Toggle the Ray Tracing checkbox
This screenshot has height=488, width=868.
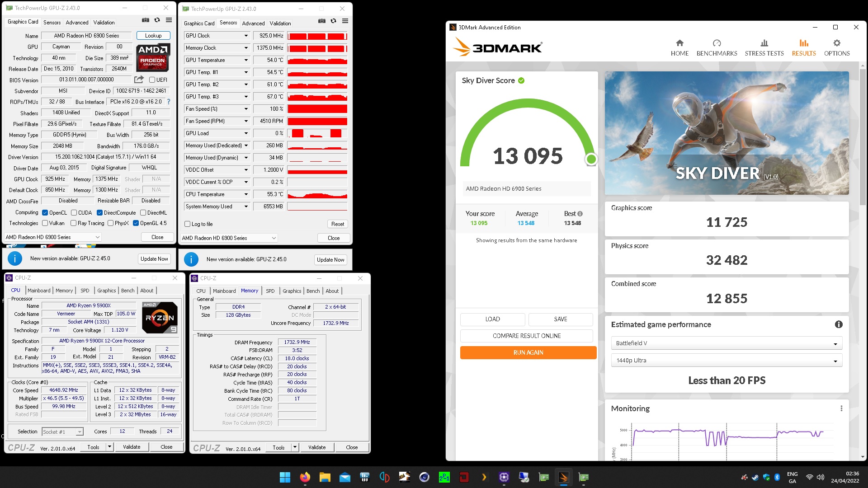(73, 223)
